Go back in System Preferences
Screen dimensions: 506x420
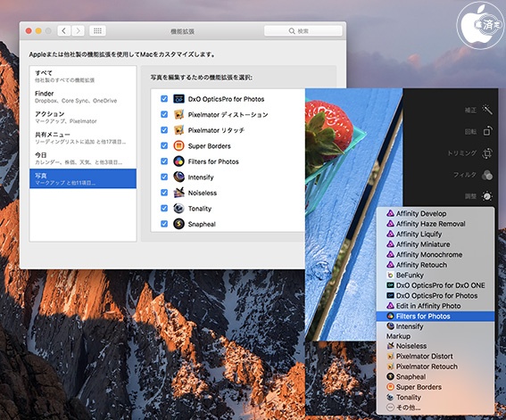(x=64, y=30)
